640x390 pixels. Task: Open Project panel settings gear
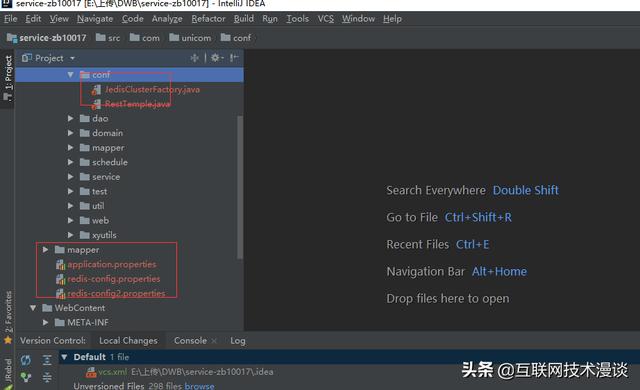pos(216,58)
